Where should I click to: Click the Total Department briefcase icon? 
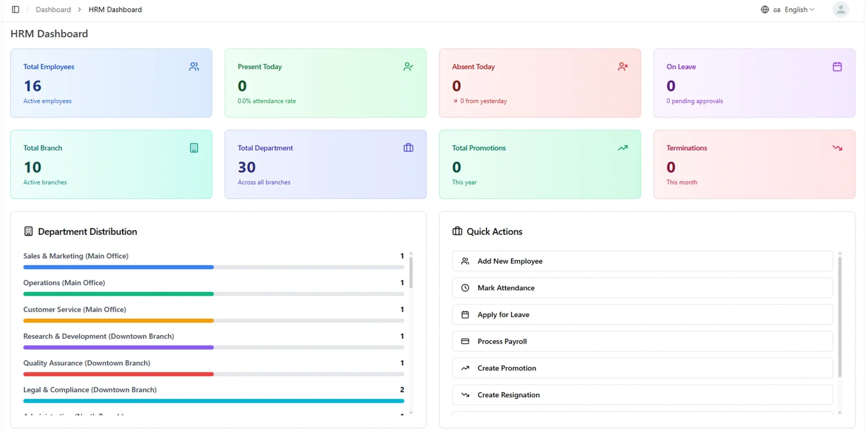tap(408, 148)
